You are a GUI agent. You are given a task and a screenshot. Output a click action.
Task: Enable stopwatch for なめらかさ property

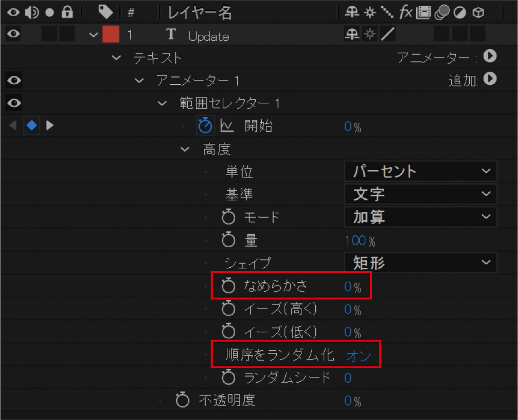[228, 286]
